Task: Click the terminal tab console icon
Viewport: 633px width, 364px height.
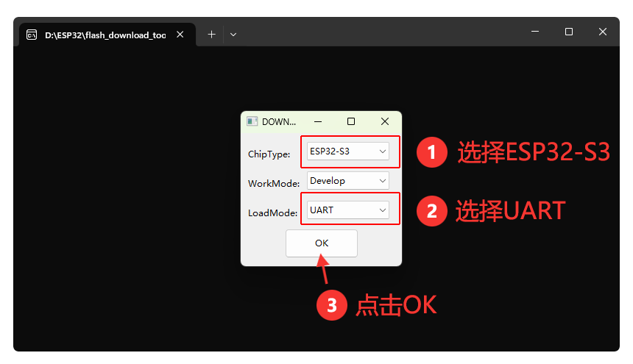Action: (32, 35)
